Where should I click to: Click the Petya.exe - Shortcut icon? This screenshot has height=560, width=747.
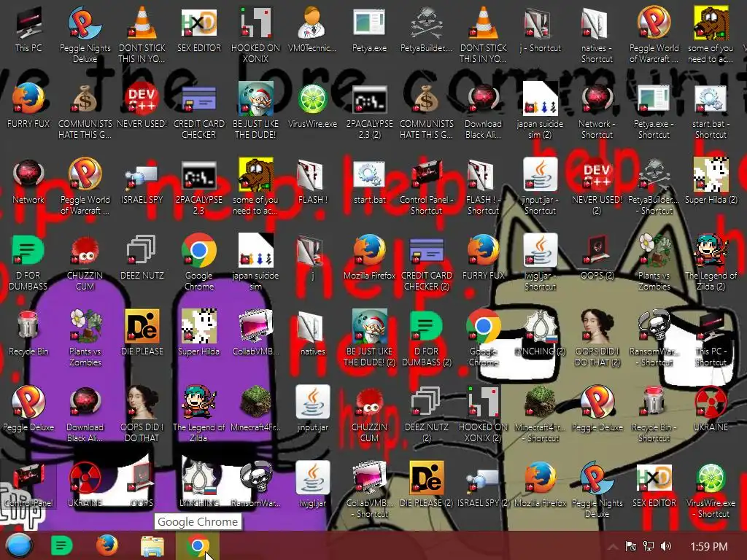(x=654, y=111)
